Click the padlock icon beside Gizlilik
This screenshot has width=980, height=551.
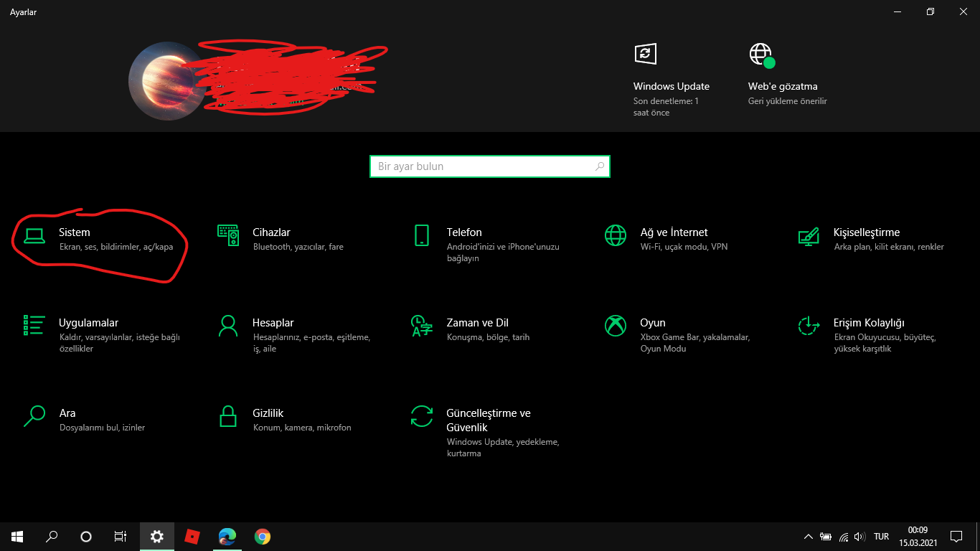point(228,416)
